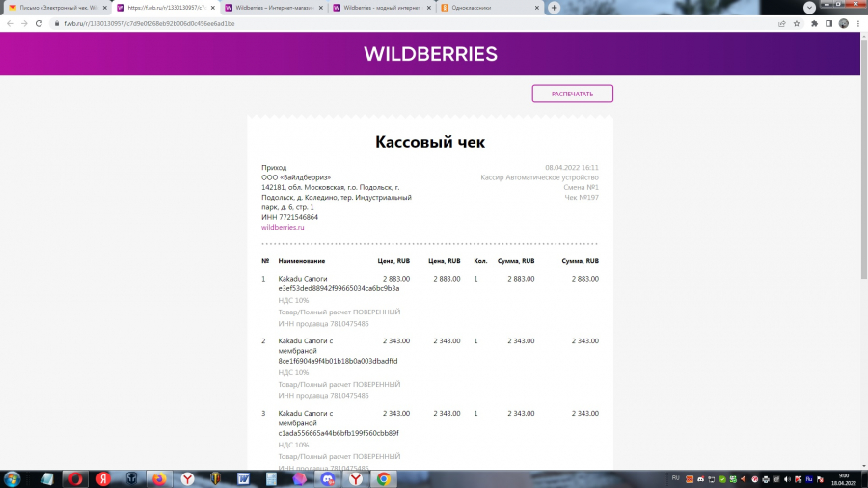868x488 pixels.
Task: Click 'Кассир Автоматическое устройство' text
Action: pos(539,177)
